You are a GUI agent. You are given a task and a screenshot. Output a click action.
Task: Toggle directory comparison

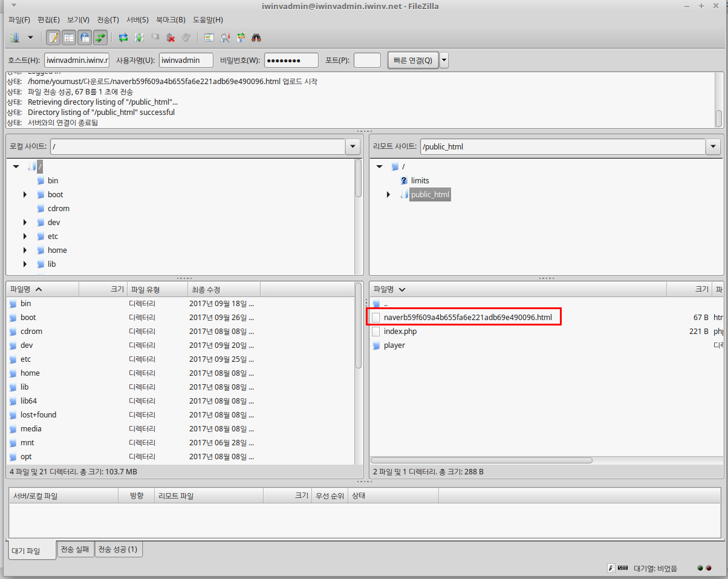(x=225, y=38)
